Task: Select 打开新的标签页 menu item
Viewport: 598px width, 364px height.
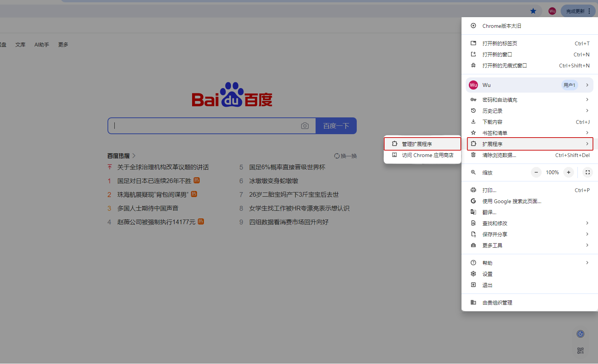Action: click(x=530, y=43)
